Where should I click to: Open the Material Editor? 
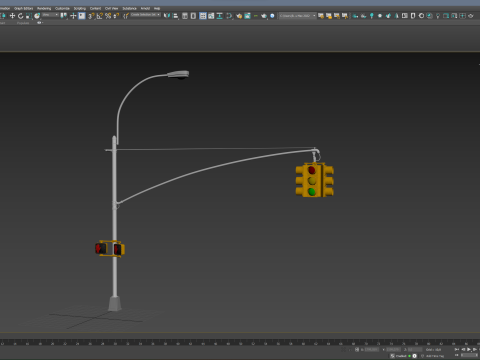coord(229,16)
